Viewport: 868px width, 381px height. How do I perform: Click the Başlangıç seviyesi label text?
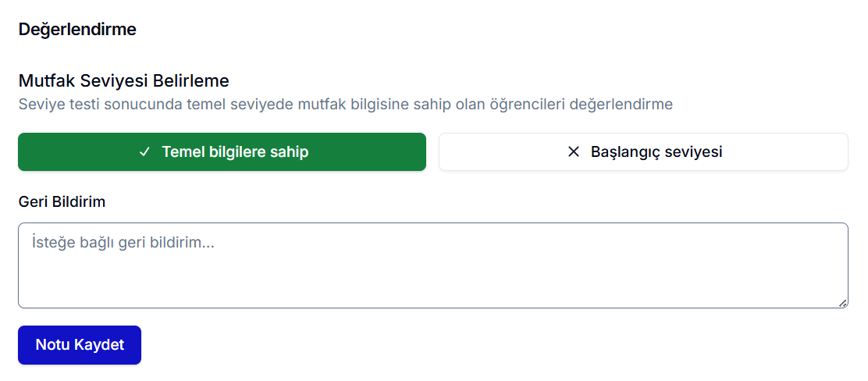click(656, 152)
